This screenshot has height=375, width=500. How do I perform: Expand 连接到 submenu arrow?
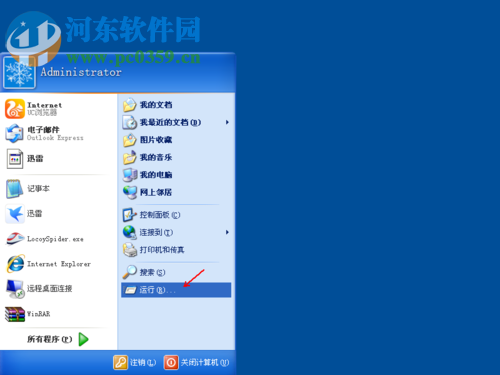click(x=227, y=232)
